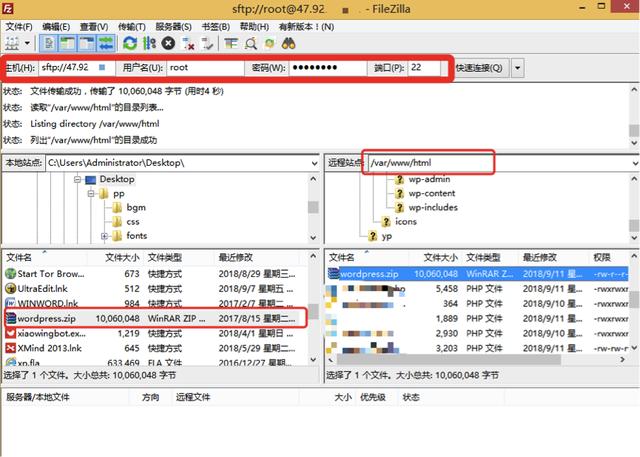
Task: Refresh the file and folder lists
Action: tap(130, 43)
